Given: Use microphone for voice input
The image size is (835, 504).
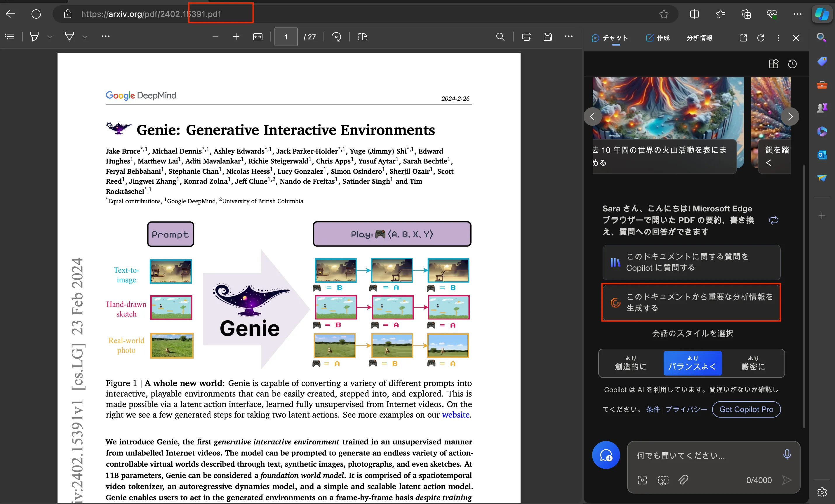Looking at the screenshot, I should tap(787, 454).
